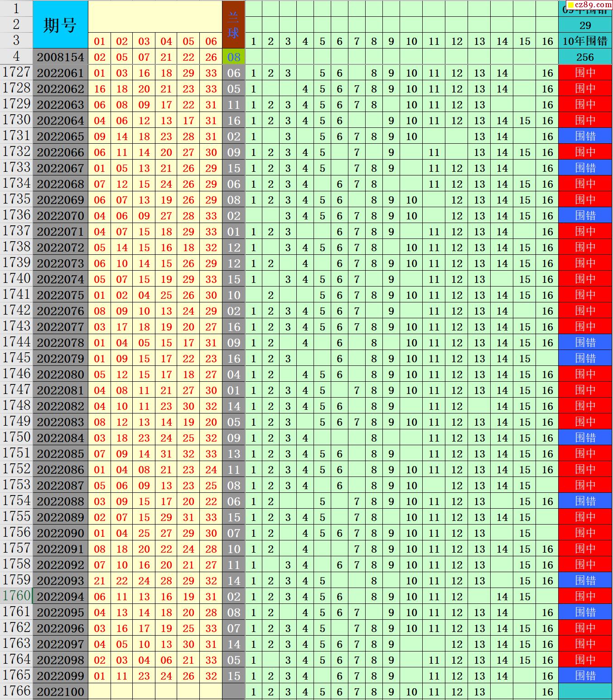The image size is (613, 700).
Task: Select row header 1727
Action: (16, 73)
